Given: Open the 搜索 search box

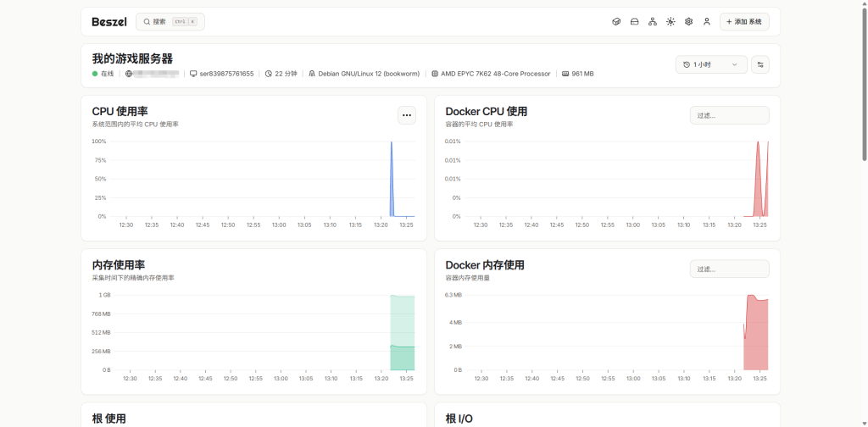Looking at the screenshot, I should [170, 21].
